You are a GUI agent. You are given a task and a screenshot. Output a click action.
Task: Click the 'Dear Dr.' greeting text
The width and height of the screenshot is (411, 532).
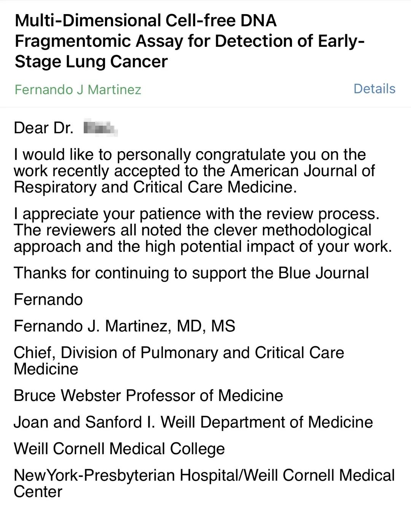[43, 128]
